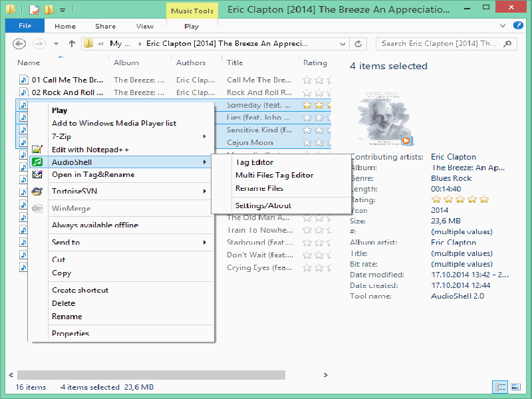Choose Delete in context menu
The width and height of the screenshot is (532, 399).
[x=63, y=303]
